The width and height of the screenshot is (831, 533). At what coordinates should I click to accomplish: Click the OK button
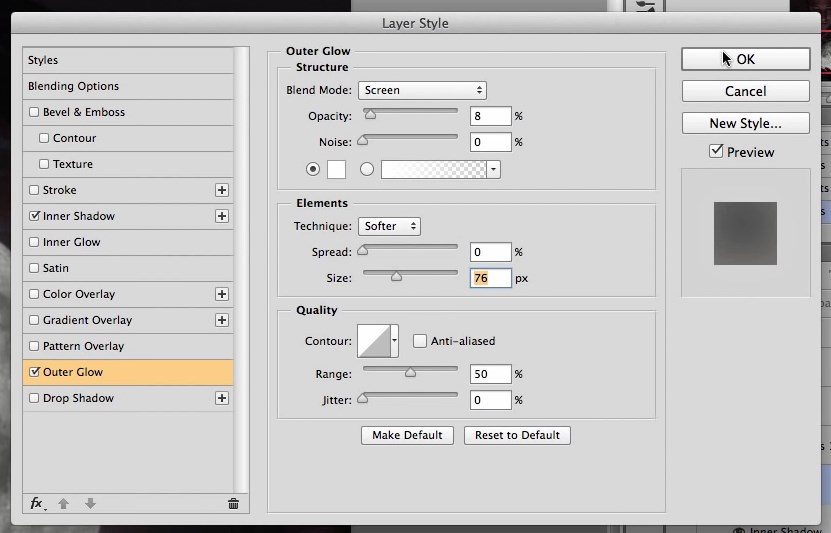coord(746,59)
